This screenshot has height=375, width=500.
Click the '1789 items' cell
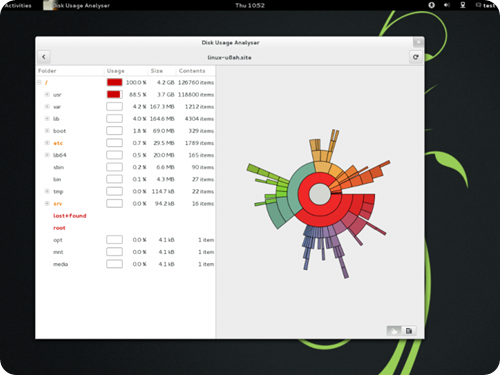pos(199,143)
